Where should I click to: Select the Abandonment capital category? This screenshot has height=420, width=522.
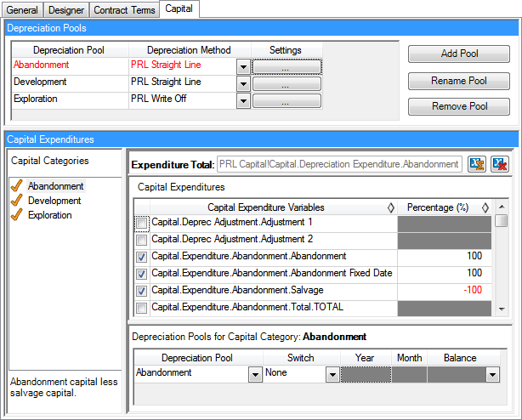tap(55, 186)
